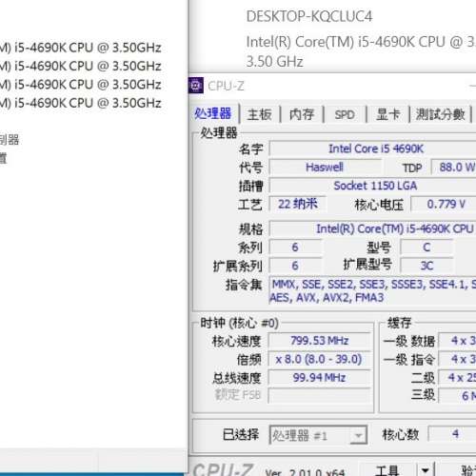Image resolution: width=476 pixels, height=476 pixels.
Task: Click the Intel Core i5 4690K name field
Action: click(x=372, y=149)
